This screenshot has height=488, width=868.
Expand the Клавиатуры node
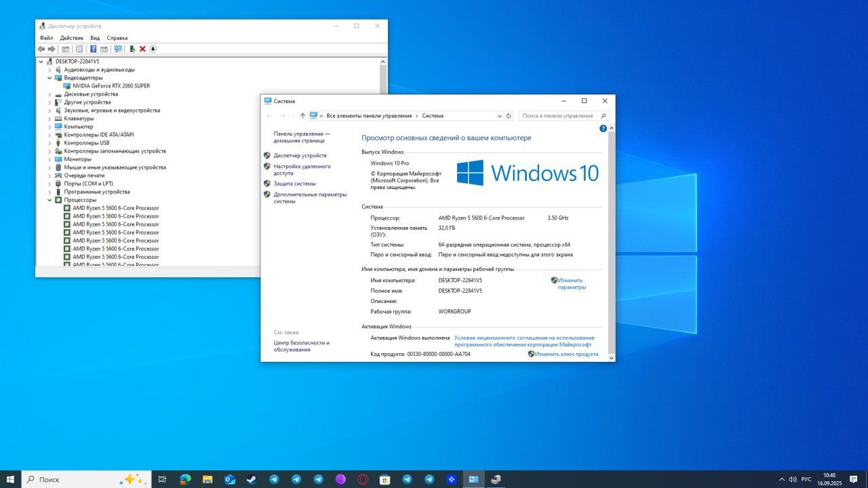coord(50,119)
